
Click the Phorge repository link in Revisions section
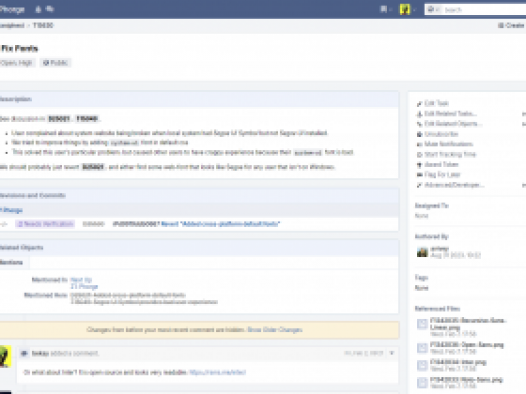[x=11, y=210]
